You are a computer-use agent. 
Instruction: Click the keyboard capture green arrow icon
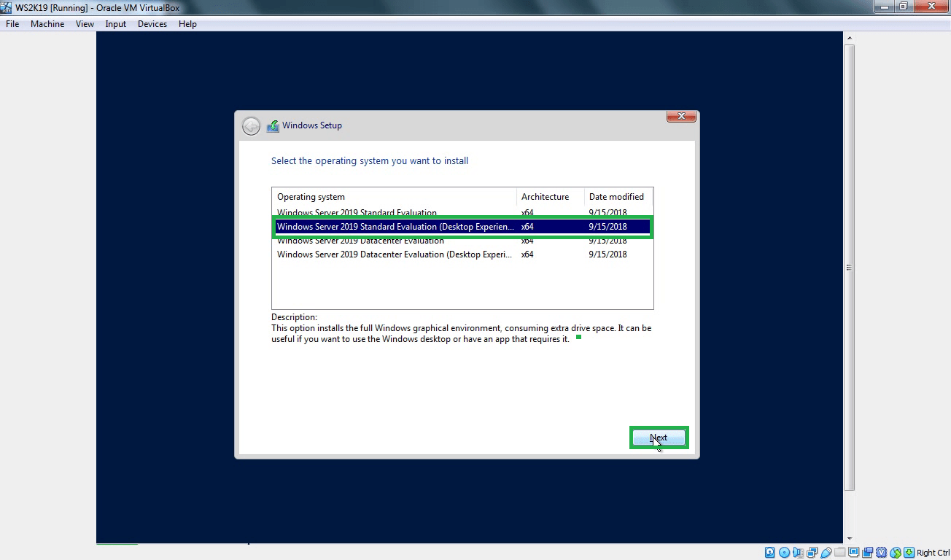point(909,552)
